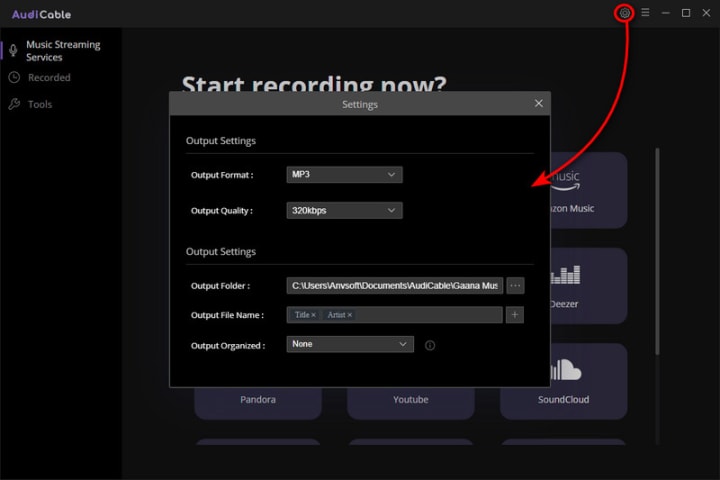Open settings via the gear icon

coord(624,13)
